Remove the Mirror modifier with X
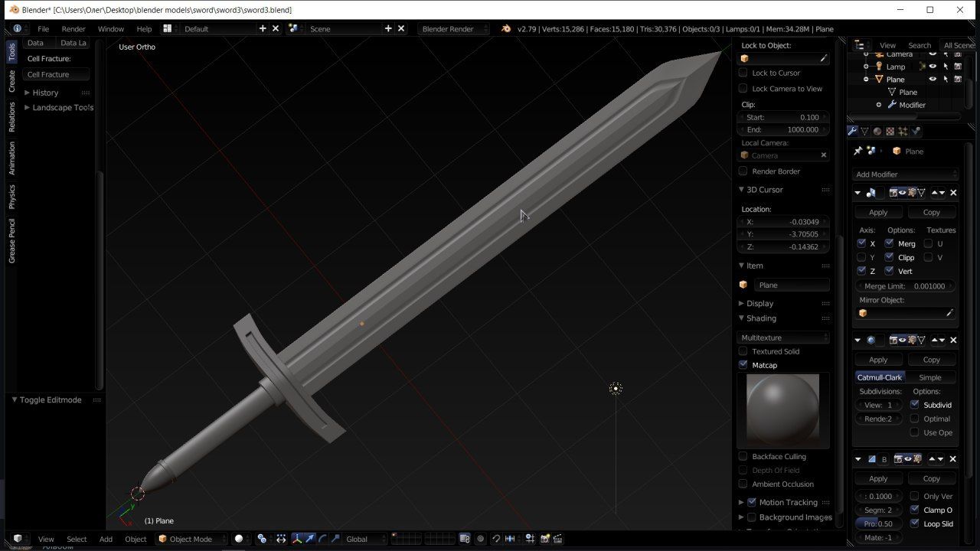Viewport: 980px width, 551px height. tap(953, 193)
